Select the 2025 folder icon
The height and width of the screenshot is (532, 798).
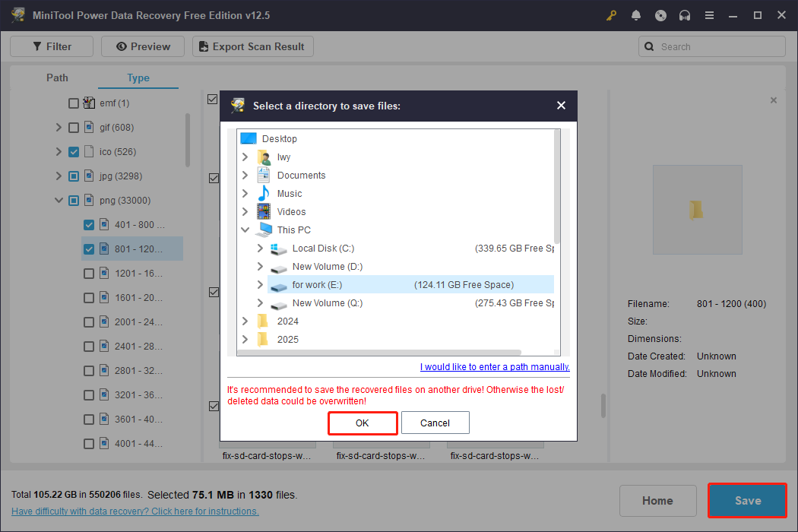[263, 339]
